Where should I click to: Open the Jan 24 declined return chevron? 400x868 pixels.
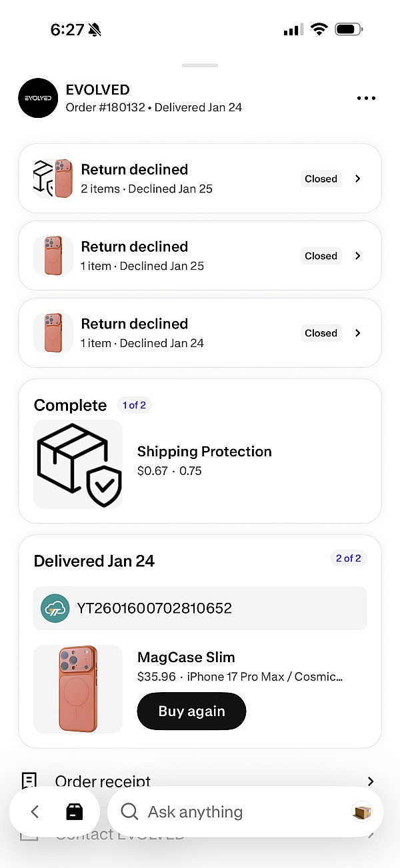coord(358,333)
